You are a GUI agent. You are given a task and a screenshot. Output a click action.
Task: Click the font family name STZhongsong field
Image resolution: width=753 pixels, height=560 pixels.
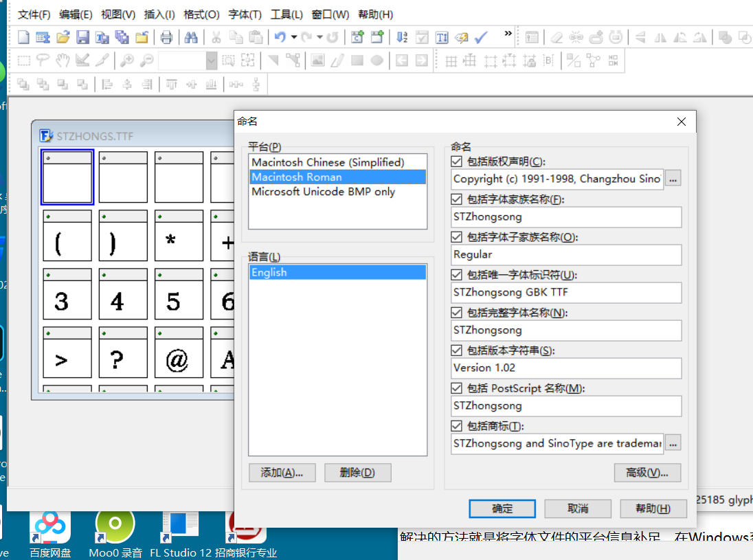pos(565,216)
